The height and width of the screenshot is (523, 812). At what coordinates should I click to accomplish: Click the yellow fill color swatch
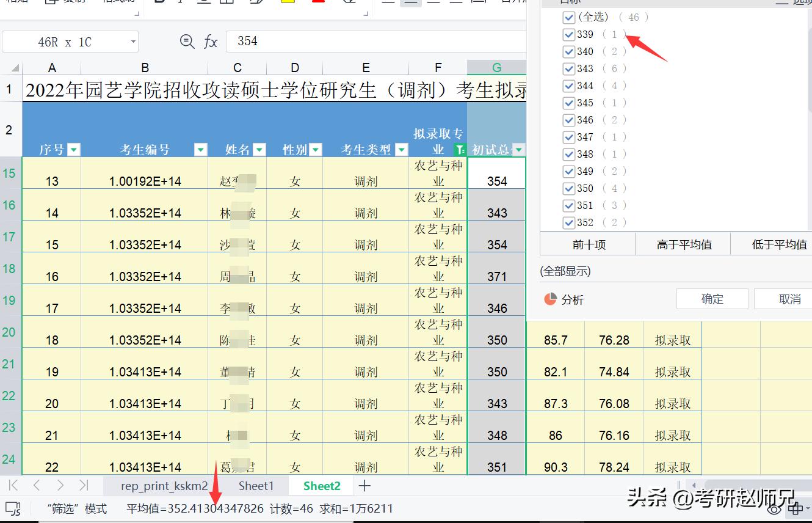coord(288,2)
